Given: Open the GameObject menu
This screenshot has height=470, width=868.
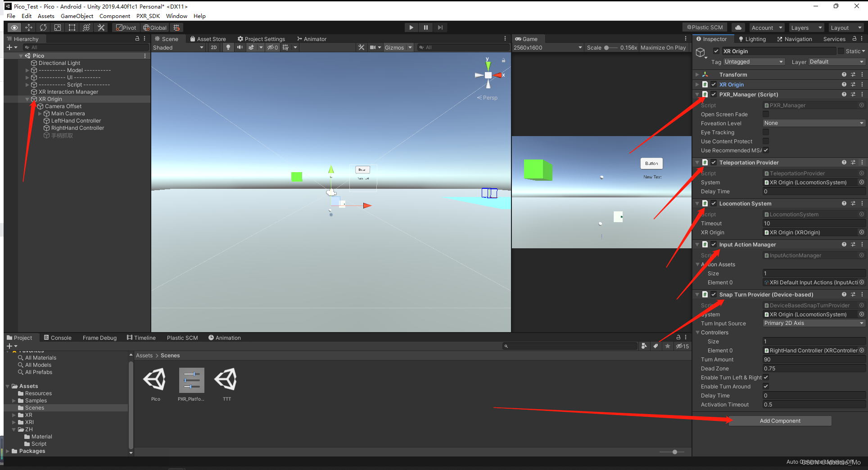Looking at the screenshot, I should (x=77, y=16).
